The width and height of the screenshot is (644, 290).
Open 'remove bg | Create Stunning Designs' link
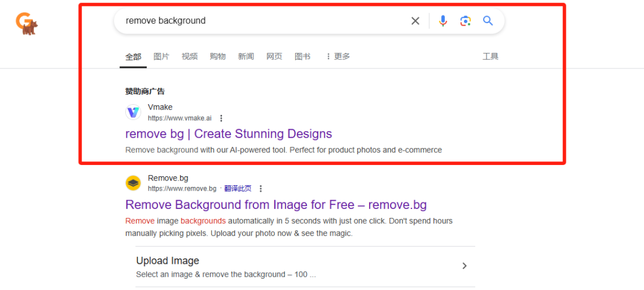(228, 134)
